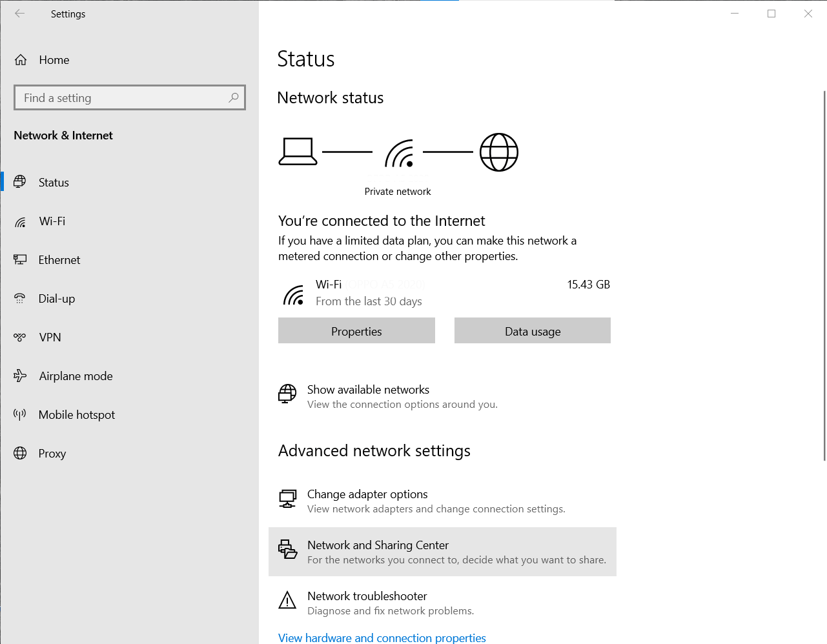Viewport: 827px width, 644px height.
Task: Open Wi-Fi settings from the sidebar
Action: (x=52, y=221)
